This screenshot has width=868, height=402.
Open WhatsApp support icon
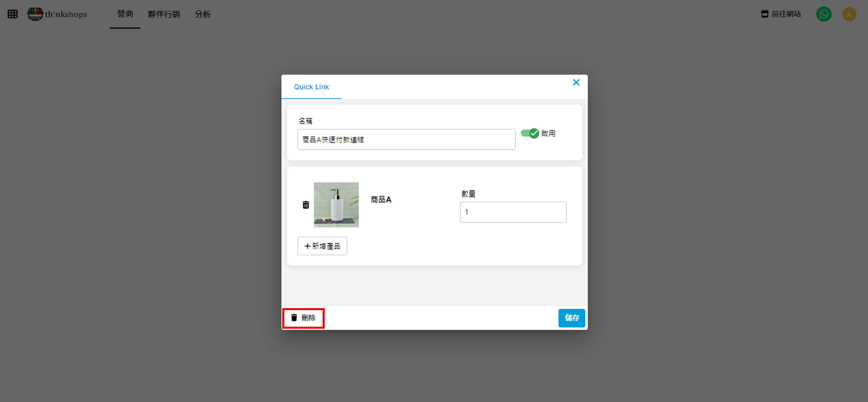(x=824, y=14)
